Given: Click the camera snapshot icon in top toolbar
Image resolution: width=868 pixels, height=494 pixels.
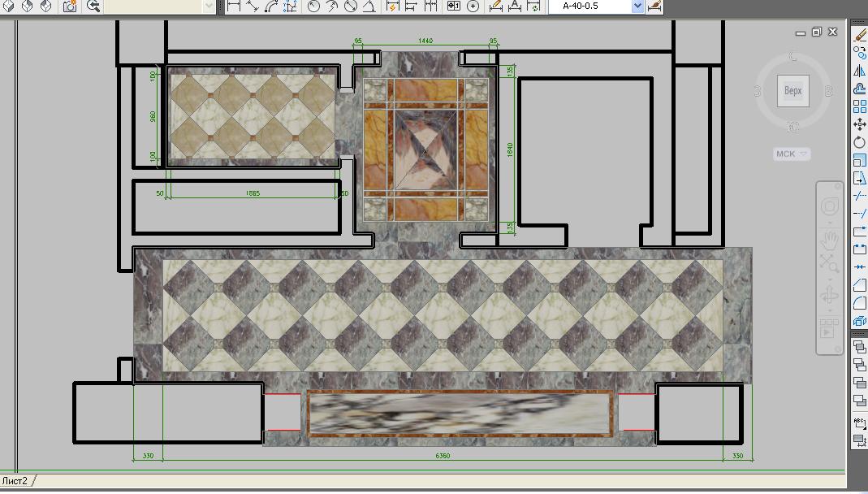Looking at the screenshot, I should point(70,6).
